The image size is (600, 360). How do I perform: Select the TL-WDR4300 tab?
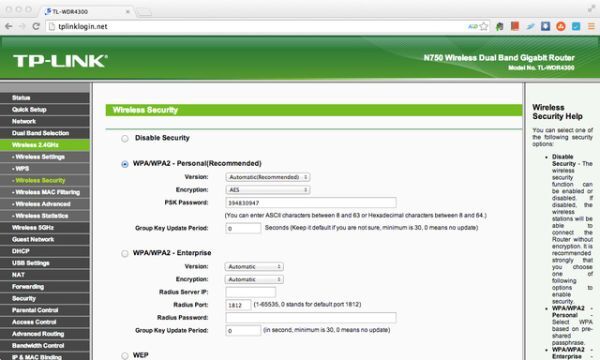pos(86,12)
